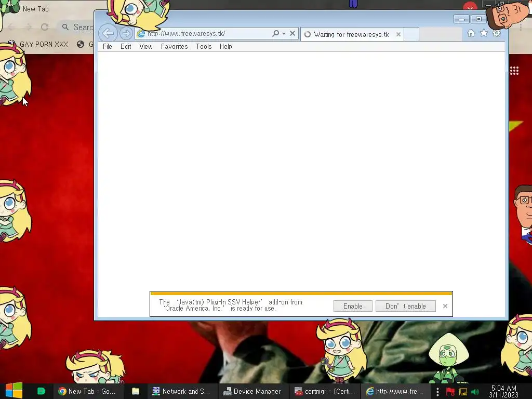
Task: Open File Explorer from the taskbar
Action: (x=136, y=391)
